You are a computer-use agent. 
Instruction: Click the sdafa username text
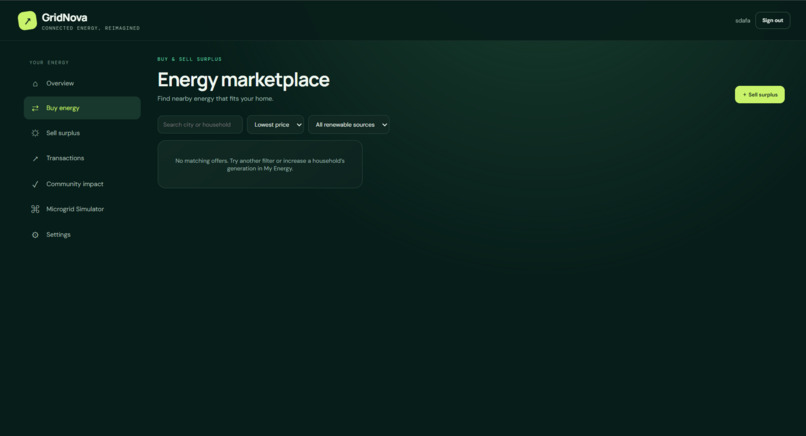pos(743,21)
